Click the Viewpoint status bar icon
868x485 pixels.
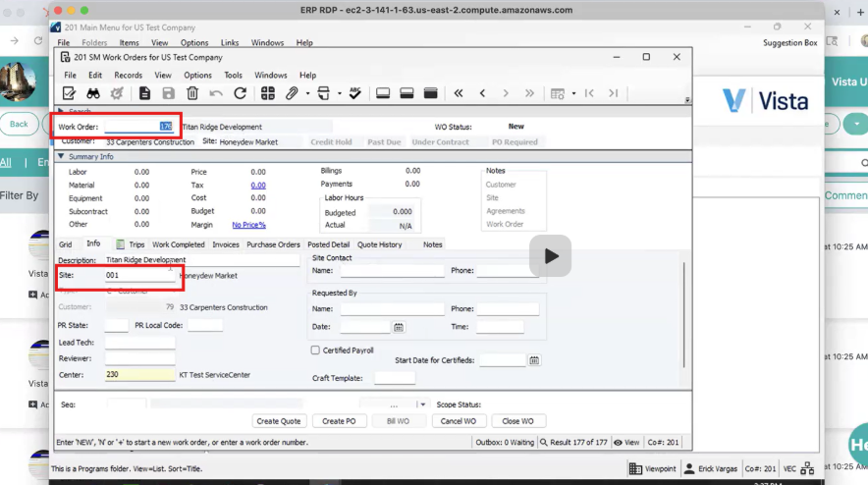coord(635,469)
